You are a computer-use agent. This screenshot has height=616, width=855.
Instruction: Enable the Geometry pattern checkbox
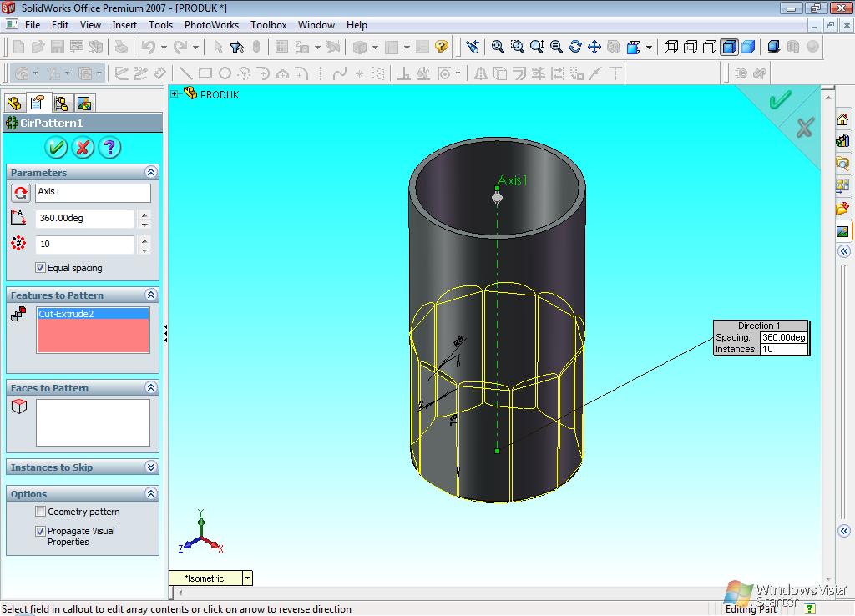39,512
